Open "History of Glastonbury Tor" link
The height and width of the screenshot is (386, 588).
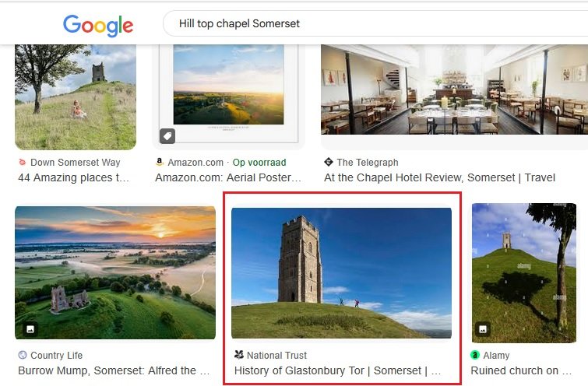(x=337, y=371)
